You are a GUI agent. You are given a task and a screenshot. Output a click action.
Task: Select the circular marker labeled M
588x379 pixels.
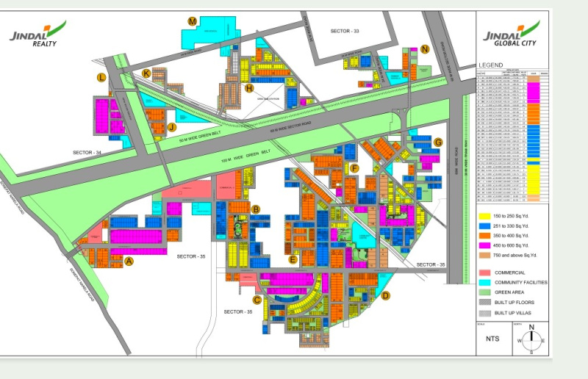(x=192, y=21)
